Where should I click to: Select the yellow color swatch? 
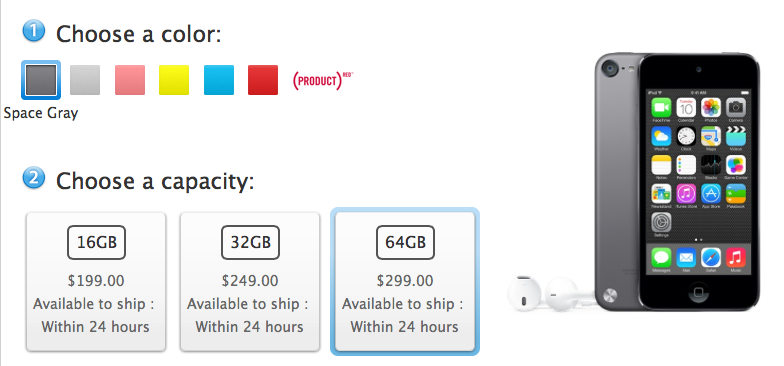coord(174,80)
